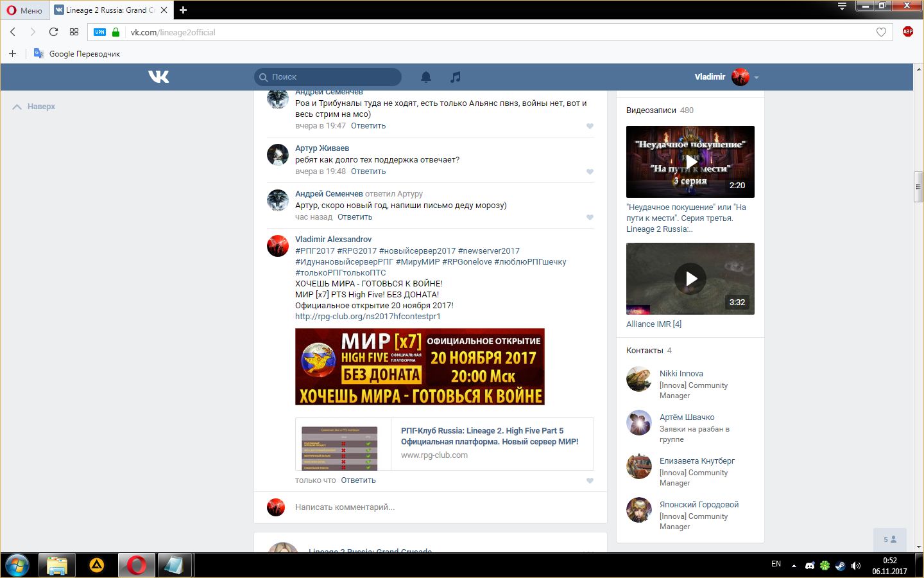Open VK notifications bell
Image resolution: width=924 pixels, height=578 pixels.
426,77
